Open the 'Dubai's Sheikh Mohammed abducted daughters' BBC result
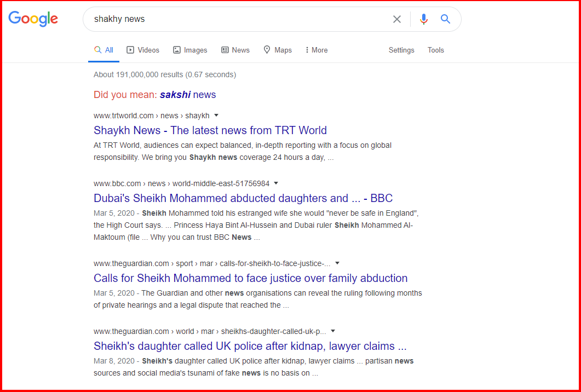581x392 pixels. [243, 198]
